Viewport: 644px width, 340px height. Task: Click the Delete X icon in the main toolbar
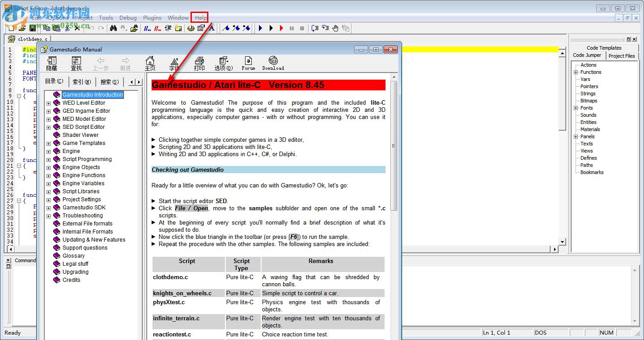click(x=77, y=28)
